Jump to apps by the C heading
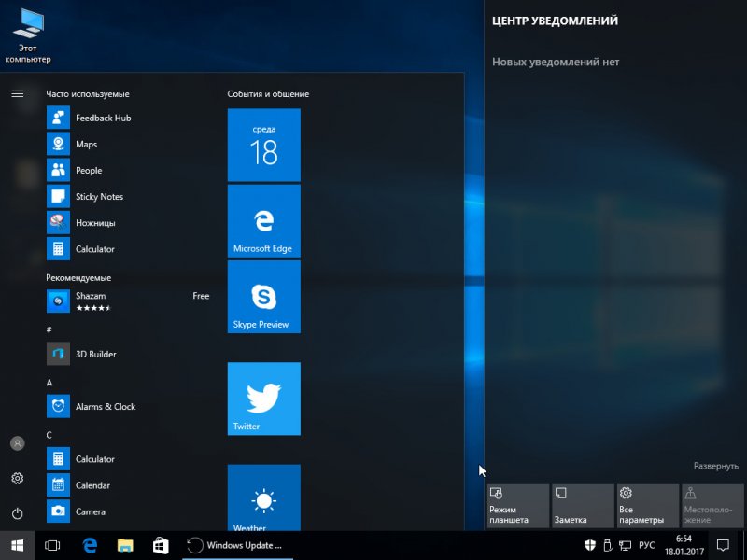The image size is (747, 560). (x=49, y=435)
